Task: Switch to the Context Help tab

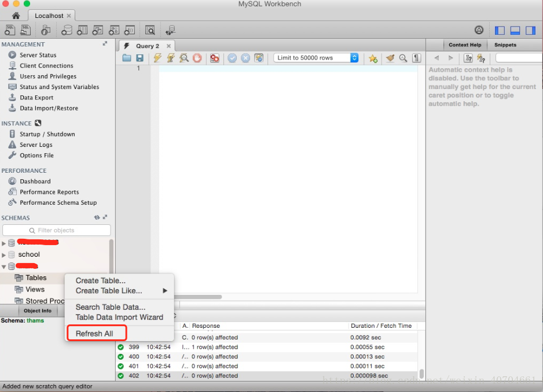Action: click(x=465, y=45)
